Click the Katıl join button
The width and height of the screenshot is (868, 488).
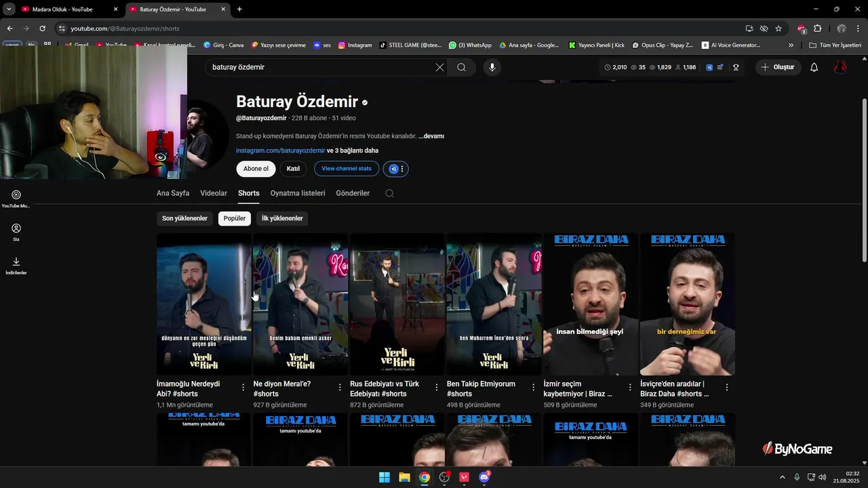[x=293, y=169]
